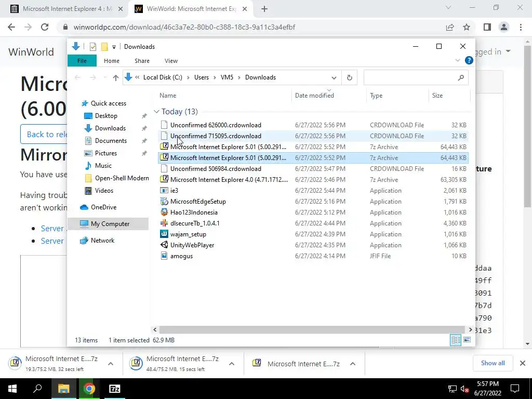532x399 pixels.
Task: Open the View ribbon tab
Action: 171,61
